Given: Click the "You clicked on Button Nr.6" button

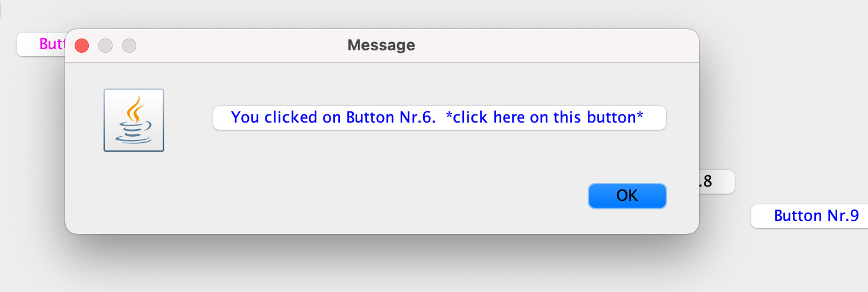Looking at the screenshot, I should (440, 117).
